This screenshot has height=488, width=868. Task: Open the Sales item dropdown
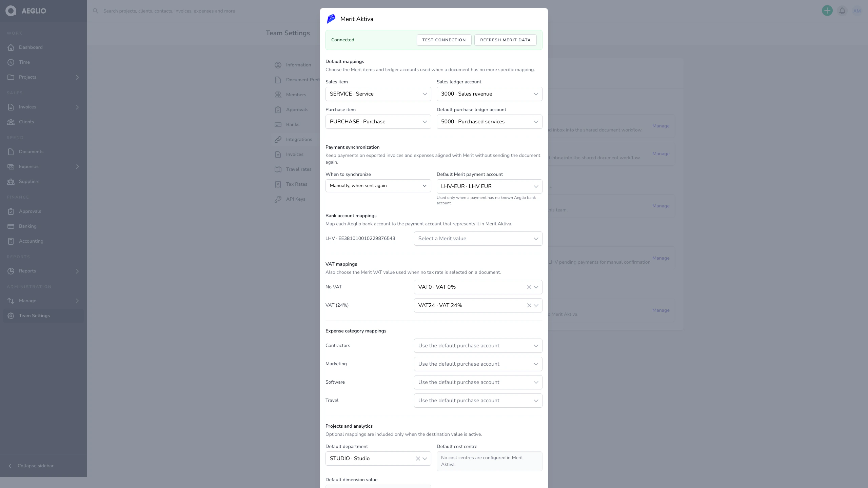point(378,94)
